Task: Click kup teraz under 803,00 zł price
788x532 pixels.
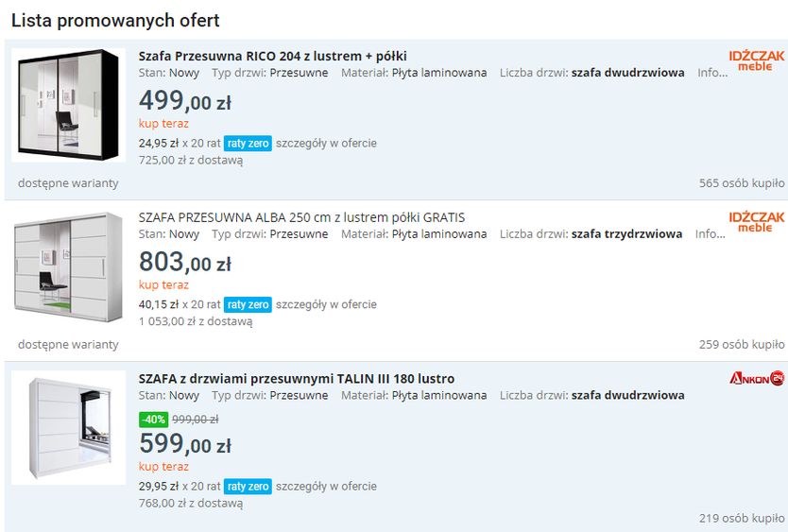Action: [x=163, y=285]
